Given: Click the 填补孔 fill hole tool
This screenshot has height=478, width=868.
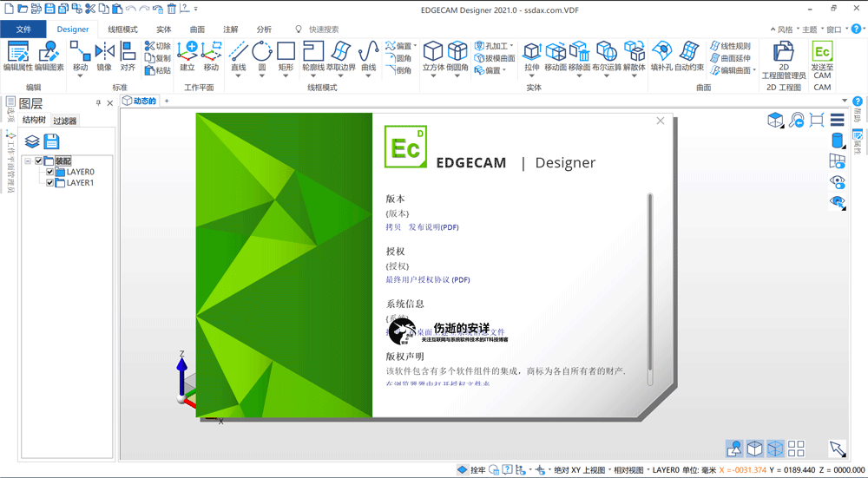Looking at the screenshot, I should coord(661,56).
